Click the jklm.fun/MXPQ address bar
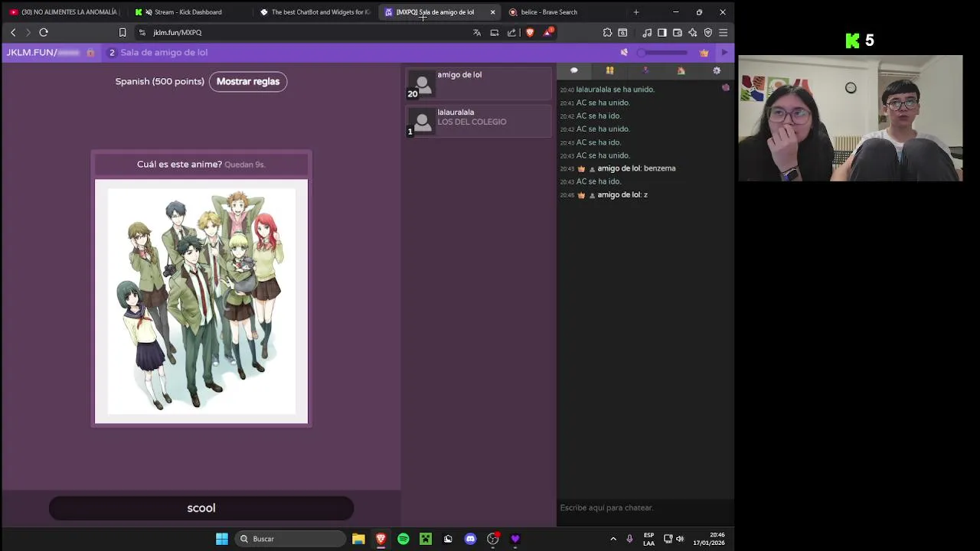This screenshot has width=980, height=551. click(306, 32)
